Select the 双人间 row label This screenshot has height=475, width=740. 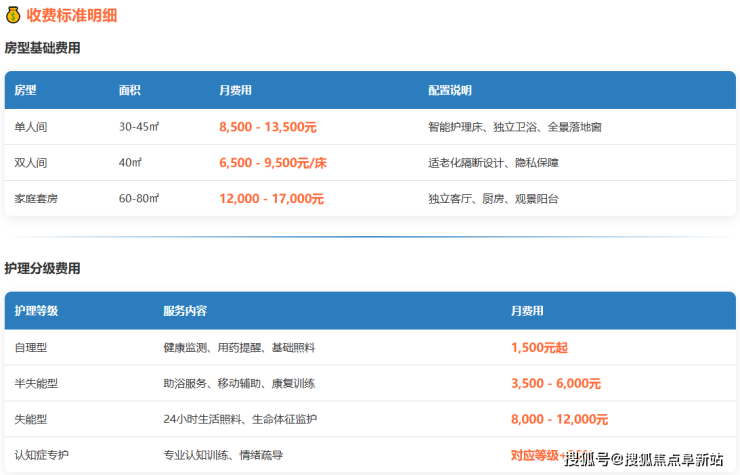pos(31,163)
